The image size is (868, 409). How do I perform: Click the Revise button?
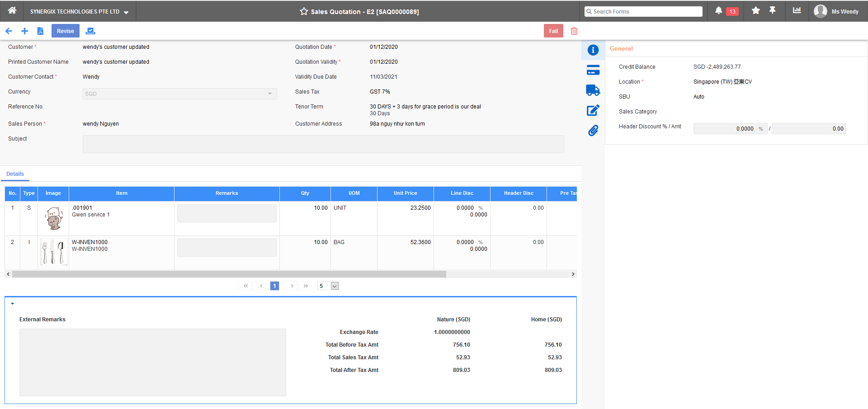point(65,31)
